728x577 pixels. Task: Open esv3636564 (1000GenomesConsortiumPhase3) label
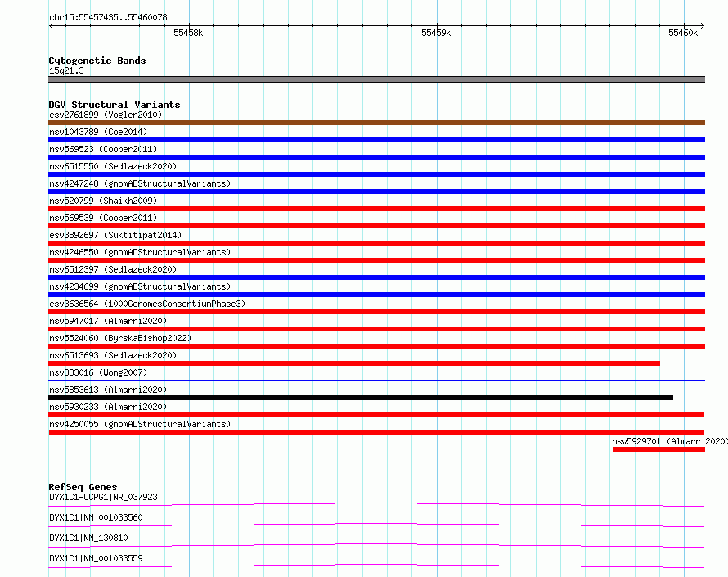pos(147,304)
